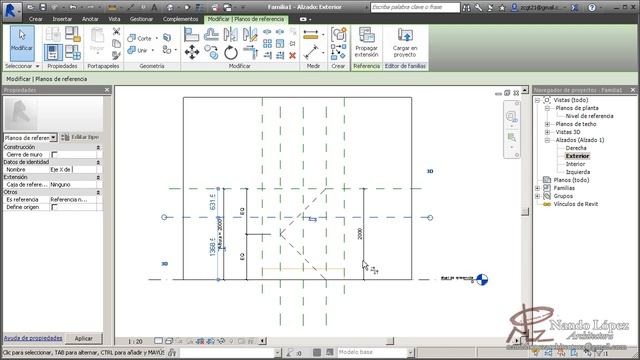Click the search binoculars icon

[x=466, y=7]
